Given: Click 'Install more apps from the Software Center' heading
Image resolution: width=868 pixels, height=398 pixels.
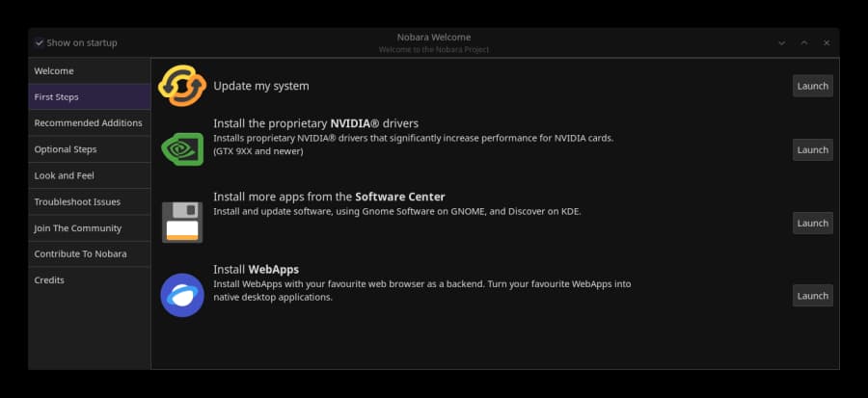Looking at the screenshot, I should (330, 197).
